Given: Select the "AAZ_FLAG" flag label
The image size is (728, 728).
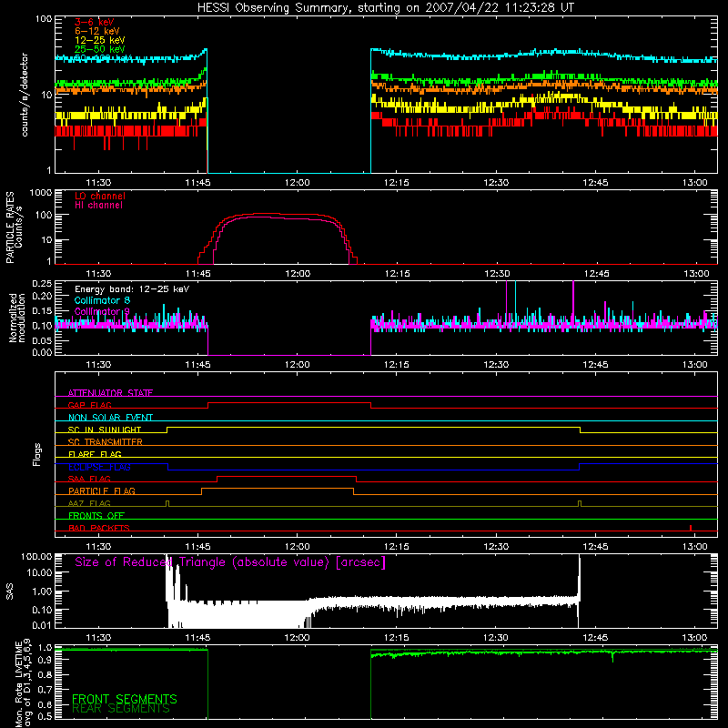Looking at the screenshot, I should pyautogui.click(x=89, y=503).
